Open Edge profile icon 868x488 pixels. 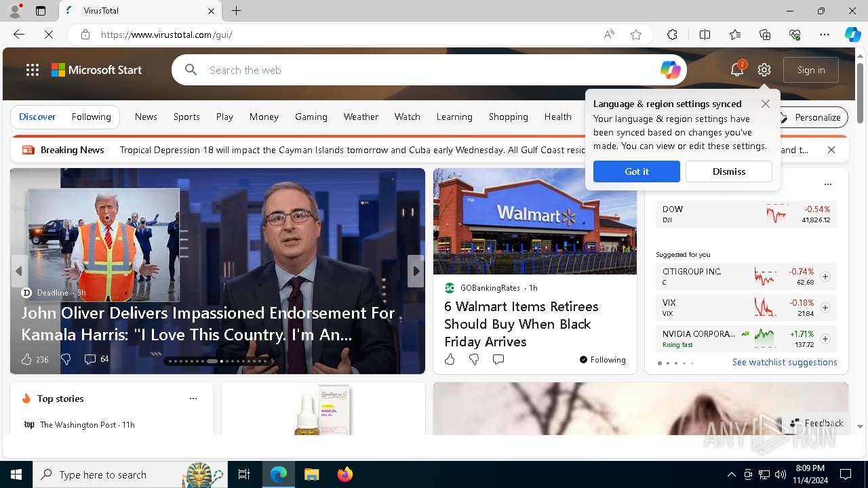tap(15, 10)
